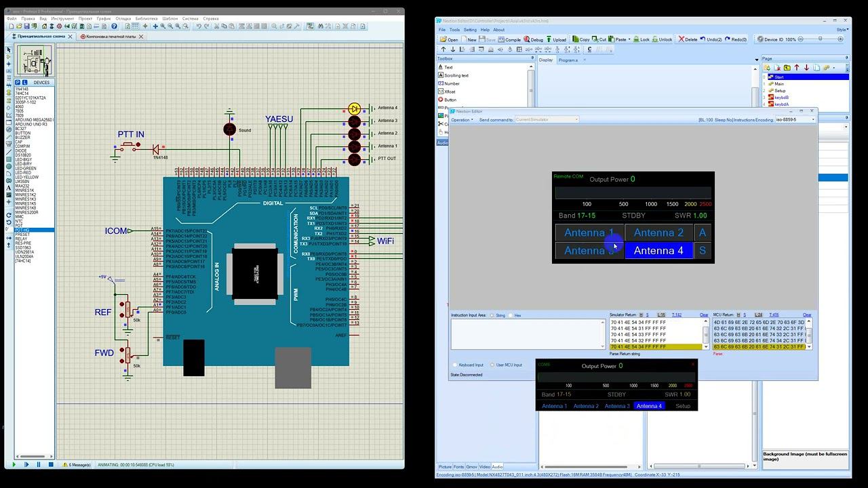Open the Tools menu in Nextion Editor
Image resolution: width=868 pixels, height=488 pixels.
(454, 30)
